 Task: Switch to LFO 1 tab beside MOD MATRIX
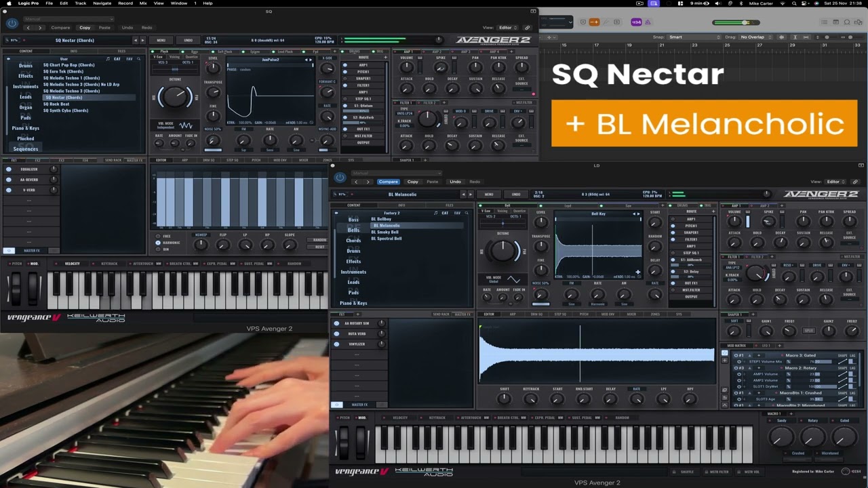coord(766,346)
